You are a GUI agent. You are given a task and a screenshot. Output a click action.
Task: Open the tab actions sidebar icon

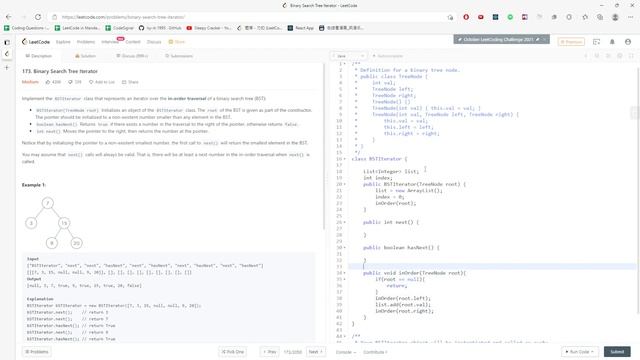7,42
